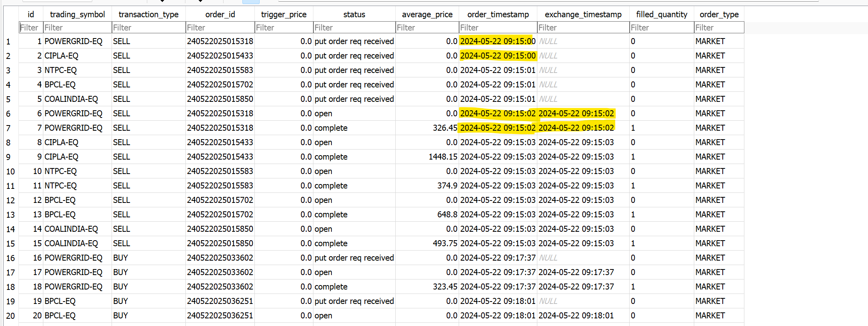Focus the trigger_price filter field

coord(284,27)
